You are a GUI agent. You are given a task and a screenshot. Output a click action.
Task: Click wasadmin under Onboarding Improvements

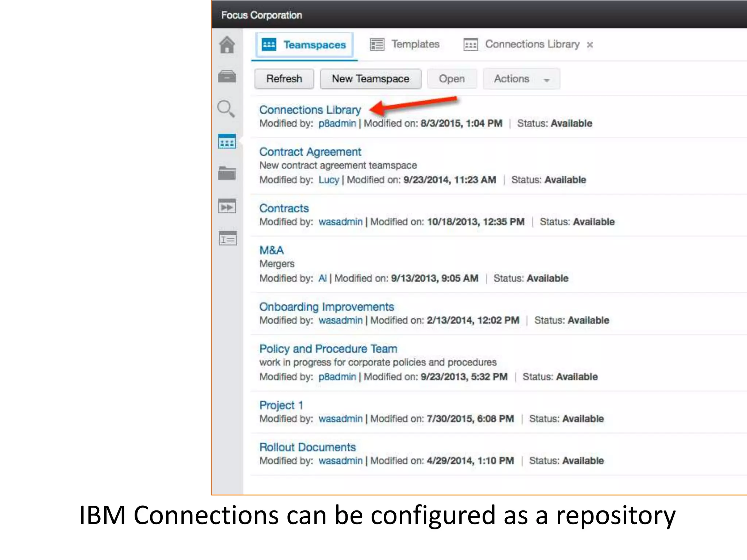pos(340,320)
